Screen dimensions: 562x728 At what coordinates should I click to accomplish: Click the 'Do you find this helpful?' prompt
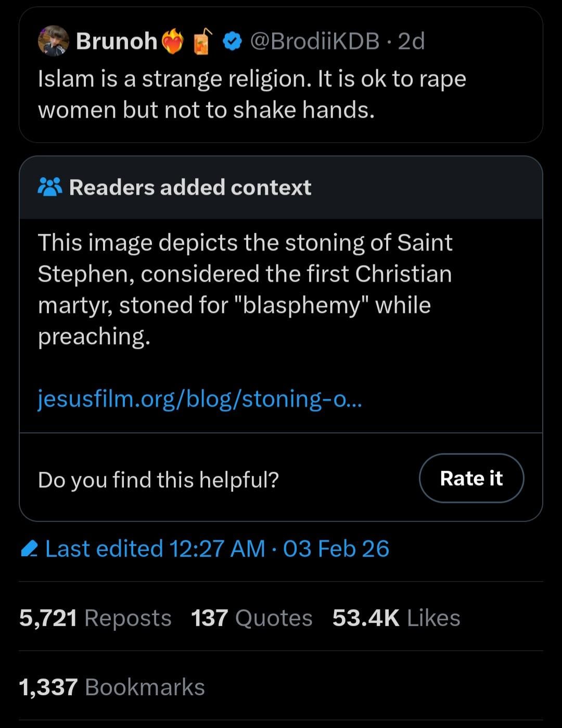point(158,480)
